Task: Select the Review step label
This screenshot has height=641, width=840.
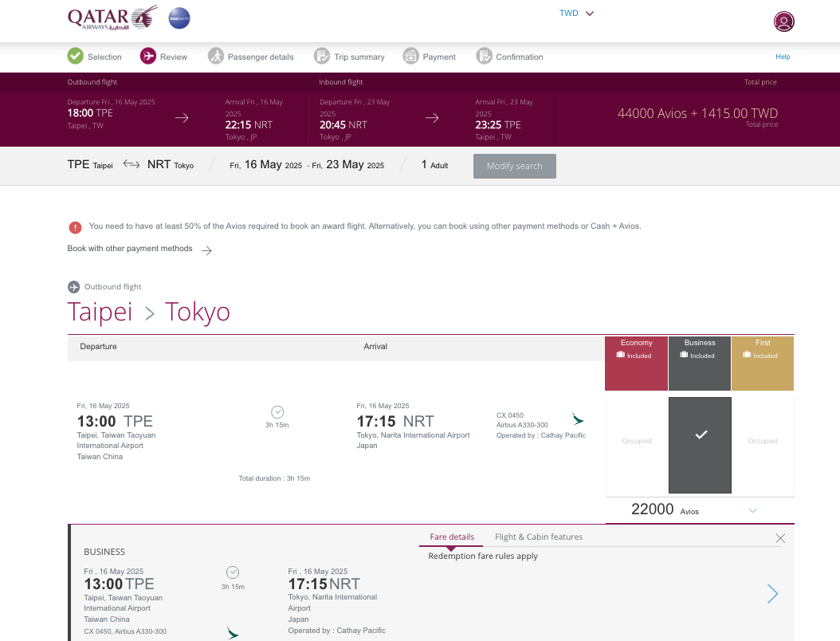Action: point(174,57)
